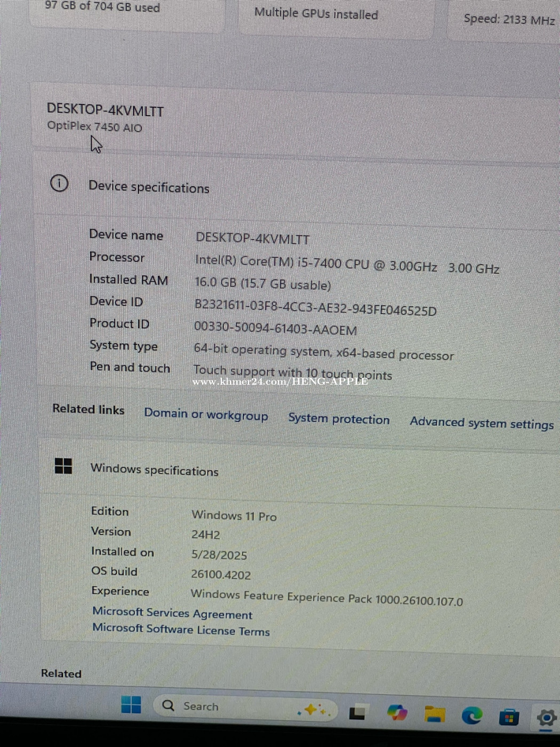Click the Installed RAM label

click(129, 280)
